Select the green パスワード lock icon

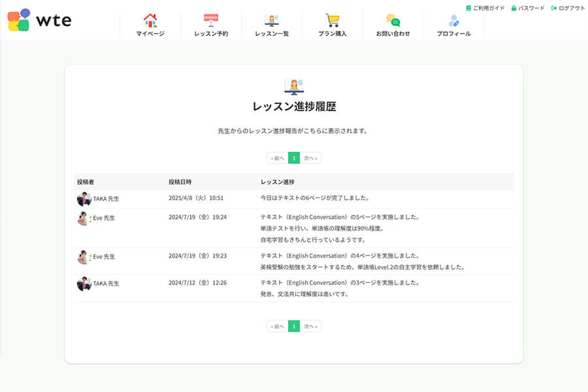coord(515,8)
